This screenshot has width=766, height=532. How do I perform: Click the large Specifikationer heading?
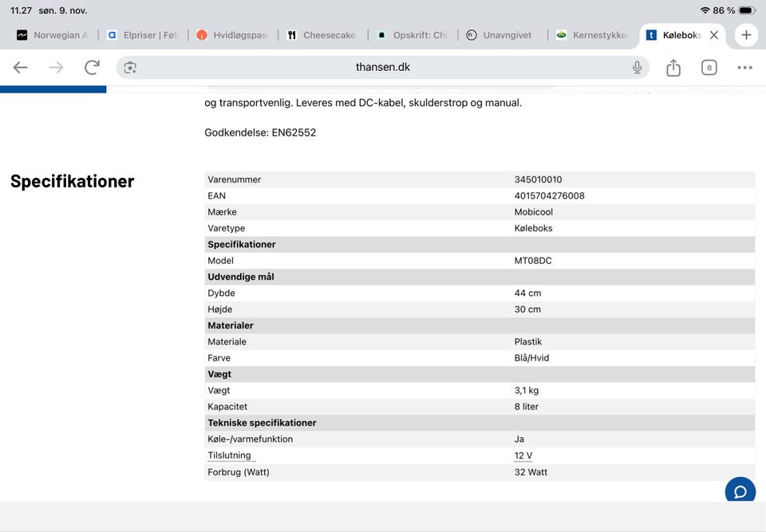73,181
